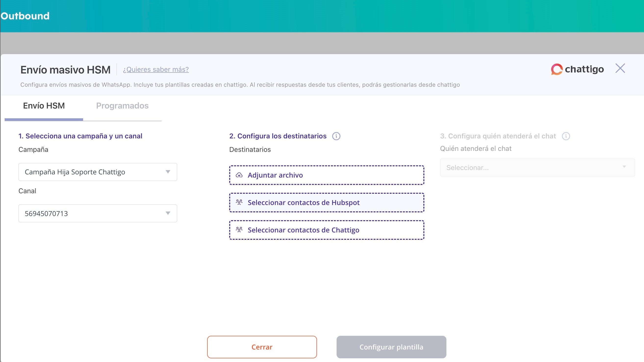Open the Seleccionar... dropdown for who attends the chat

(537, 168)
